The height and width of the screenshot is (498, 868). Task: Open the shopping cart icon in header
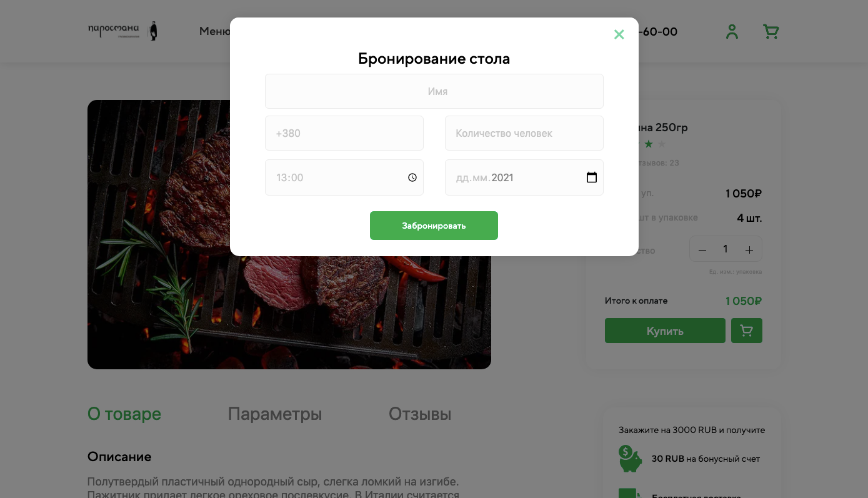coord(771,31)
